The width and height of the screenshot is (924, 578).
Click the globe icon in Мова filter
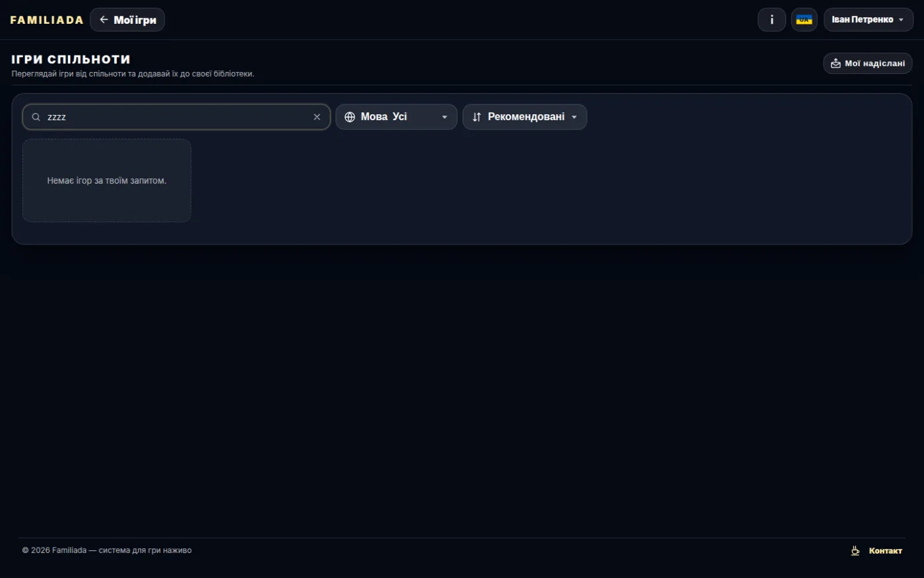[350, 117]
